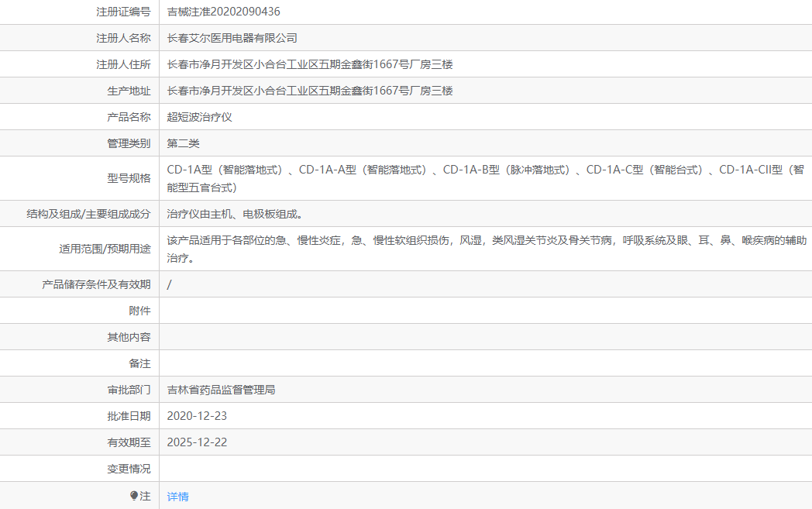The width and height of the screenshot is (812, 509).
Task: Click the 生产地址 row label
Action: (129, 91)
